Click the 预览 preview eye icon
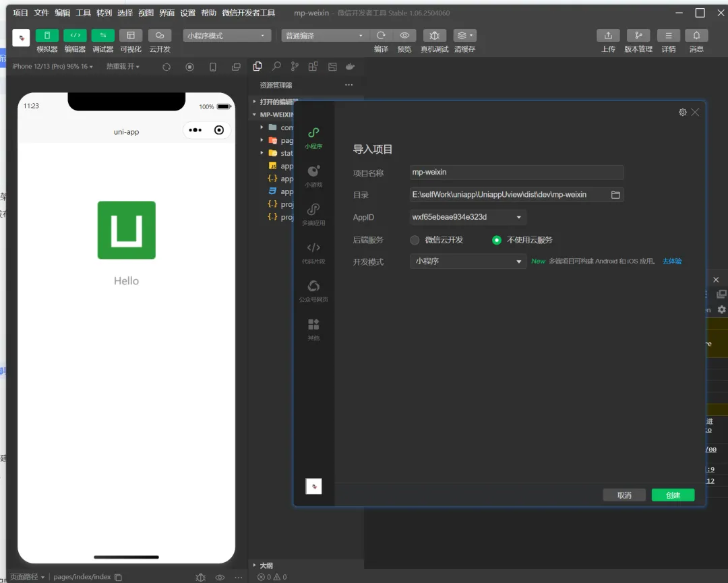 [404, 36]
